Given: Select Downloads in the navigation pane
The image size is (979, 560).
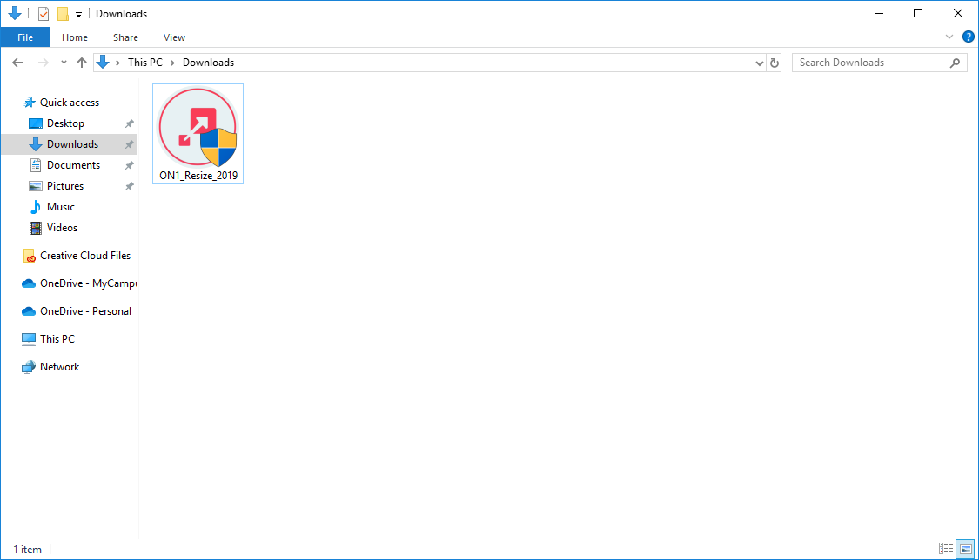Looking at the screenshot, I should click(x=72, y=144).
